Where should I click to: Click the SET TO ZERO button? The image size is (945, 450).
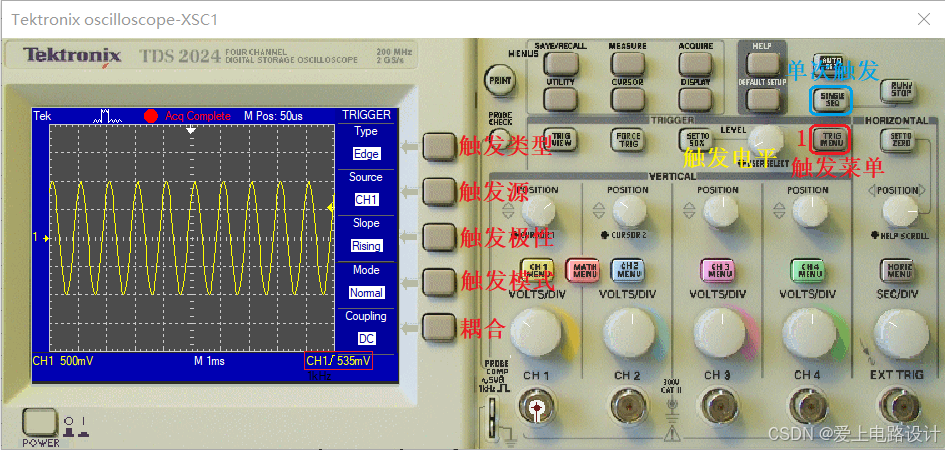[x=897, y=140]
